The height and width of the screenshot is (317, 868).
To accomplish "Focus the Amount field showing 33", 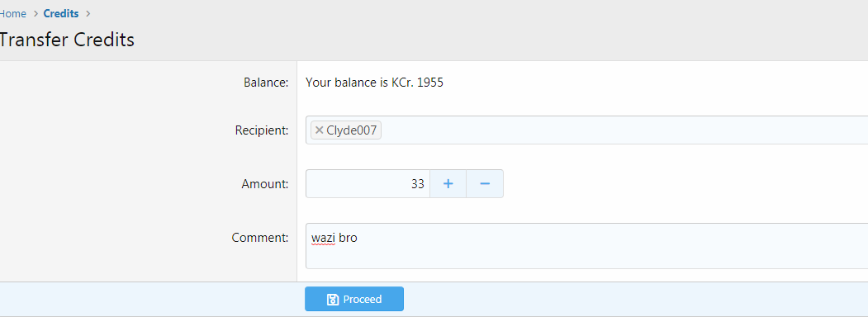I will coord(368,183).
